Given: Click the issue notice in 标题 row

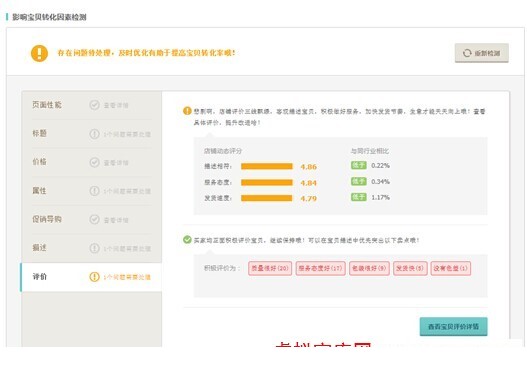Looking at the screenshot, I should click(x=127, y=134).
